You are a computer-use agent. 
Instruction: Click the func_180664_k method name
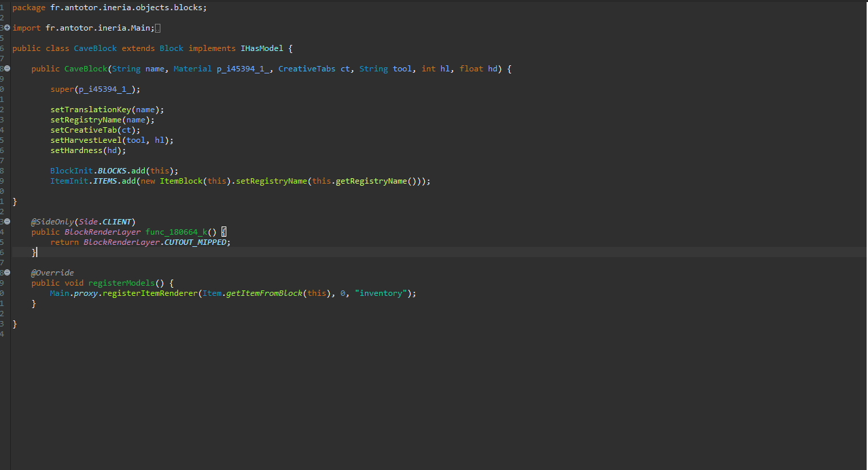pyautogui.click(x=177, y=232)
